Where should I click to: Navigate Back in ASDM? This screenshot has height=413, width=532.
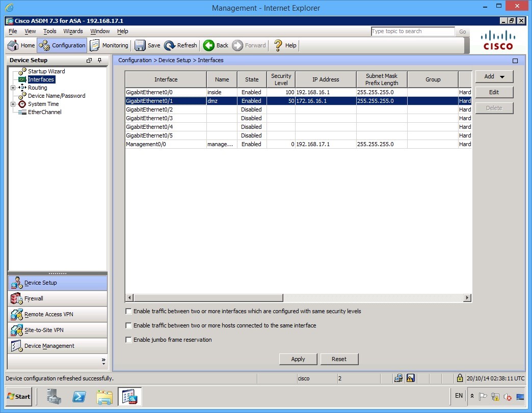(216, 45)
